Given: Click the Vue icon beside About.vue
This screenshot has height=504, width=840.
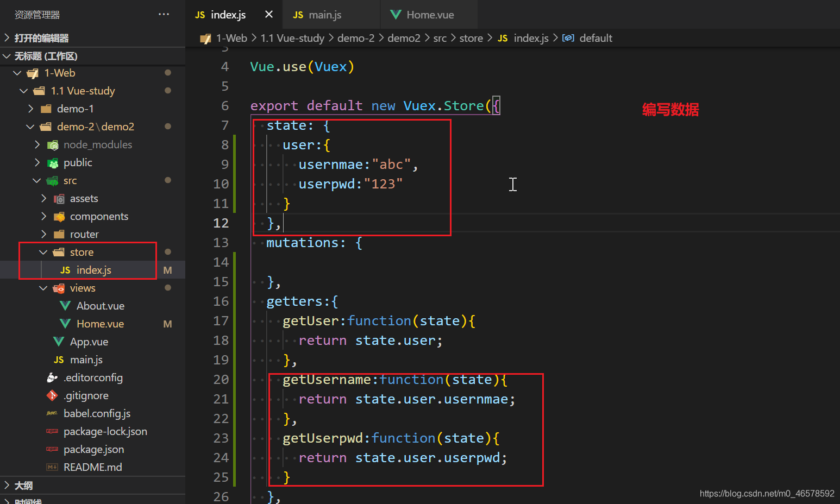Looking at the screenshot, I should [x=65, y=306].
